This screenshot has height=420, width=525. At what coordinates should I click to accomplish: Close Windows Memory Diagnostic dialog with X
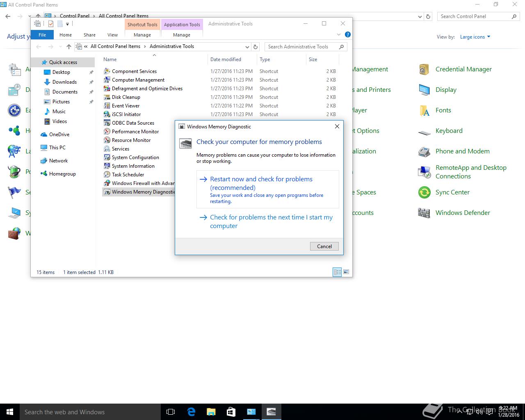click(337, 126)
